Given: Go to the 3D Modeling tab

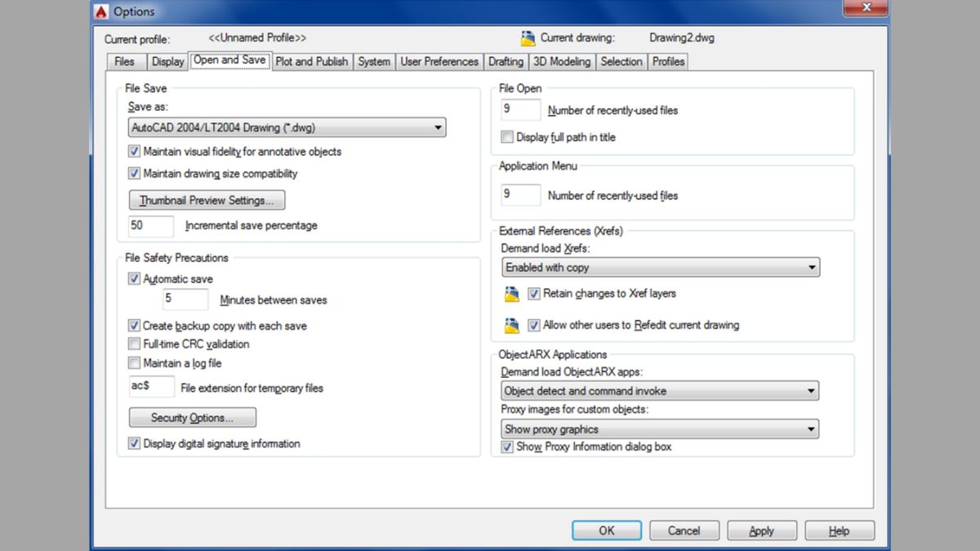Looking at the screenshot, I should point(561,61).
